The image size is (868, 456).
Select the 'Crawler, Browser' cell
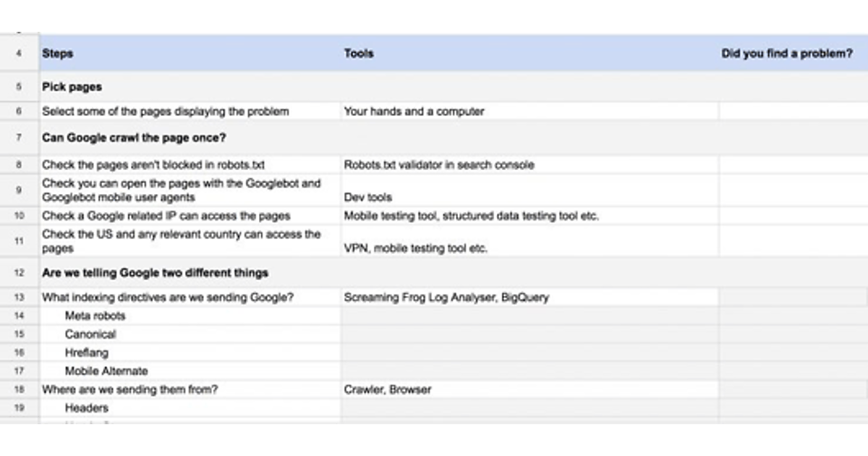(x=387, y=389)
